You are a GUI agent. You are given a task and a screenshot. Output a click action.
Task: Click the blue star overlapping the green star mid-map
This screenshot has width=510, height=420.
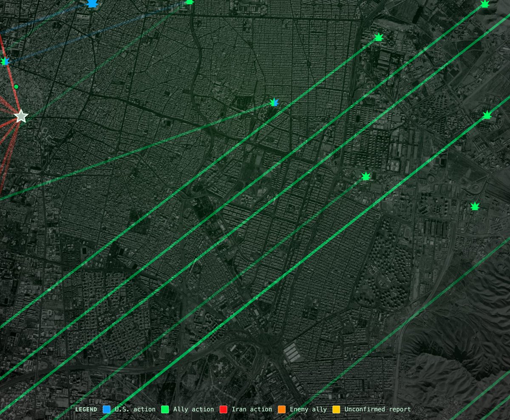click(275, 102)
